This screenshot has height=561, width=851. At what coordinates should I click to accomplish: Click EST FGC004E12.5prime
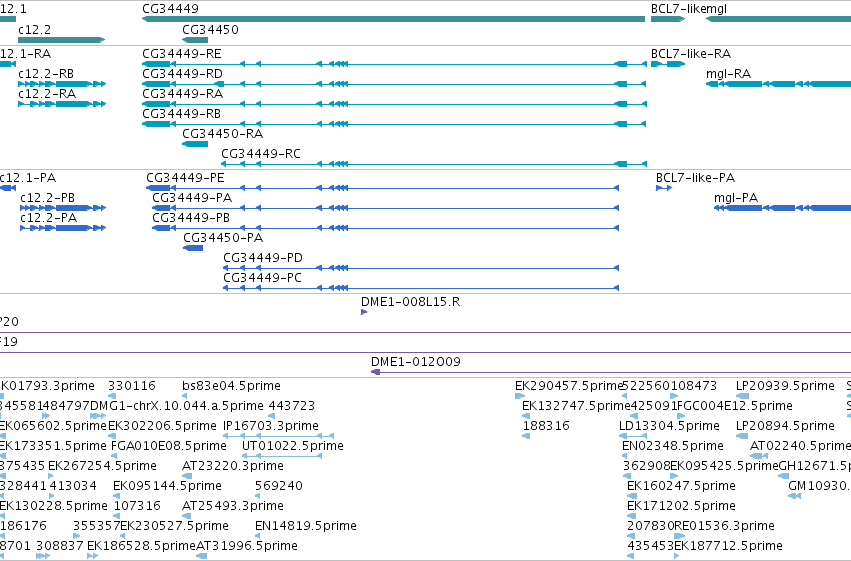735,406
